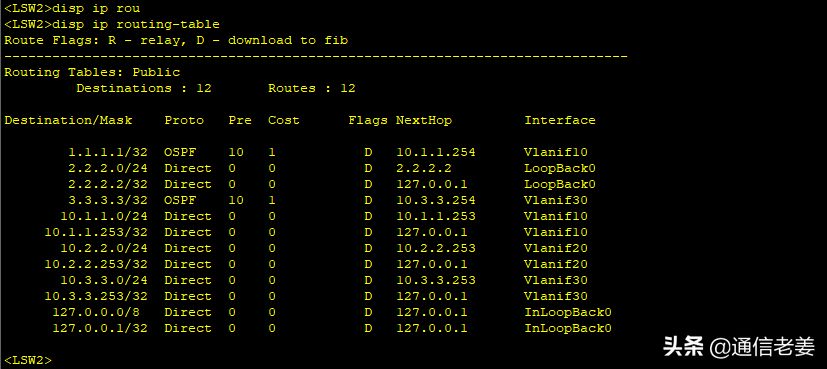Viewport: 827px width, 369px height.
Task: Click the 'disp ip routing-table' command line
Action: [112, 24]
